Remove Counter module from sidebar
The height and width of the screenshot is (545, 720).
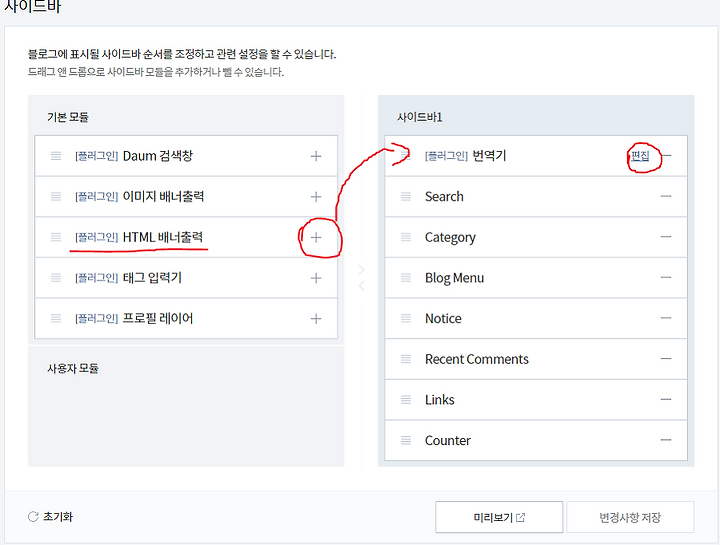[x=666, y=440]
